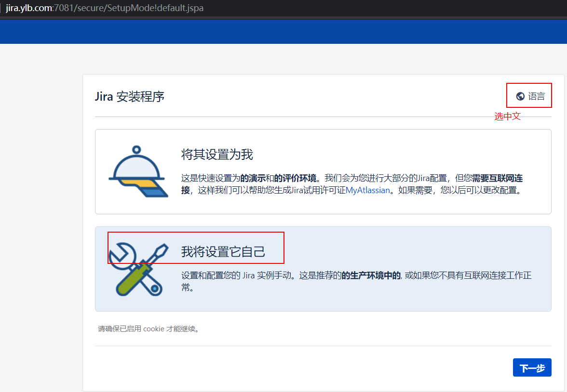Click the description starting 设置和配置您的 Jira 实例手动

coord(356,281)
